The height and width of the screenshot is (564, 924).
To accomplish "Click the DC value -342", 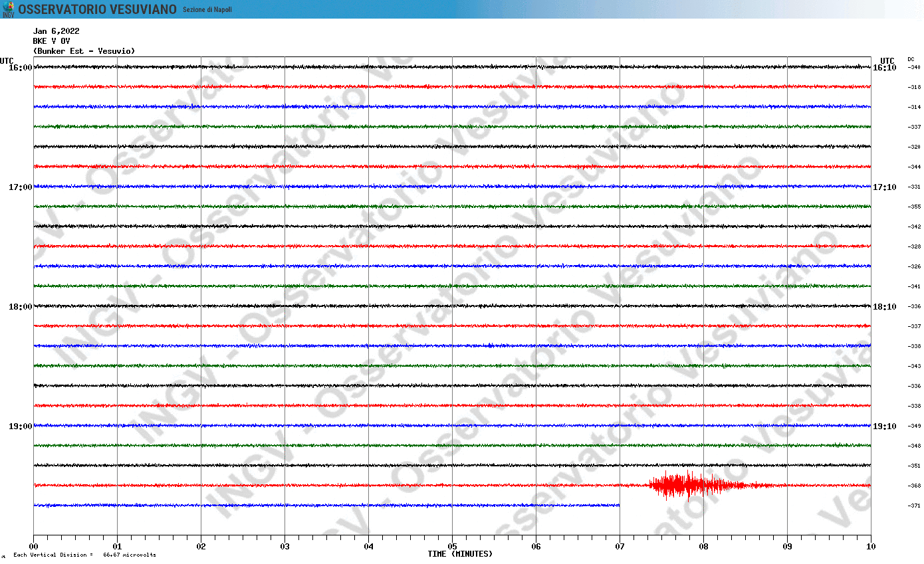I will pyautogui.click(x=915, y=227).
